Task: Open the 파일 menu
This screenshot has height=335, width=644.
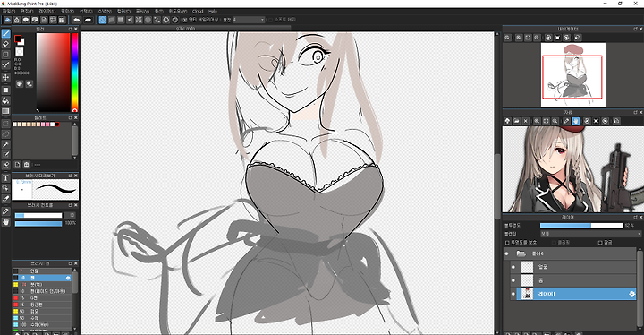Action: tap(8, 12)
